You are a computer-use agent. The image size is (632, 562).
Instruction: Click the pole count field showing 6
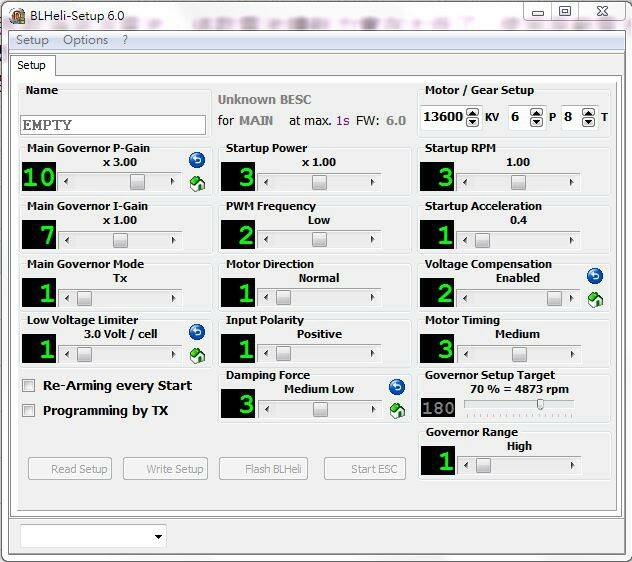point(519,117)
